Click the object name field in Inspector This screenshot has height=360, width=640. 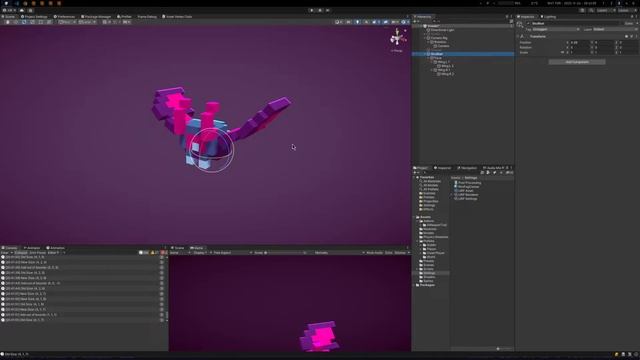pos(576,24)
